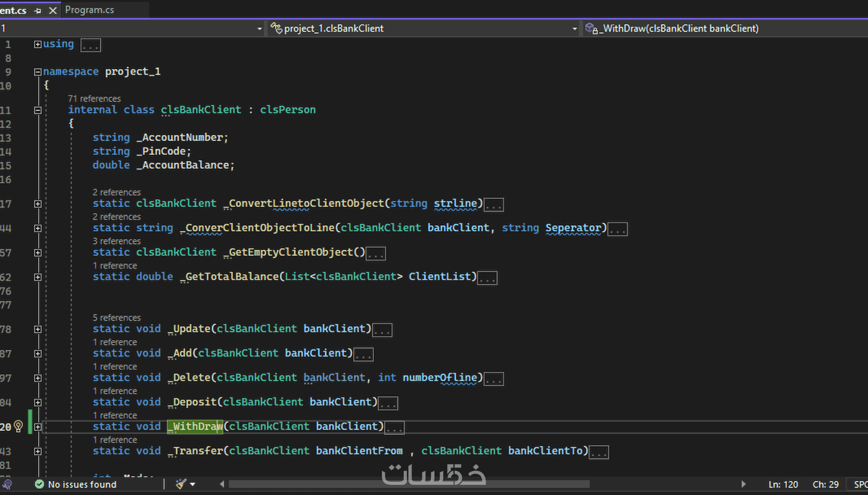
Task: Open the 71 references CodeLens link
Action: [x=94, y=98]
